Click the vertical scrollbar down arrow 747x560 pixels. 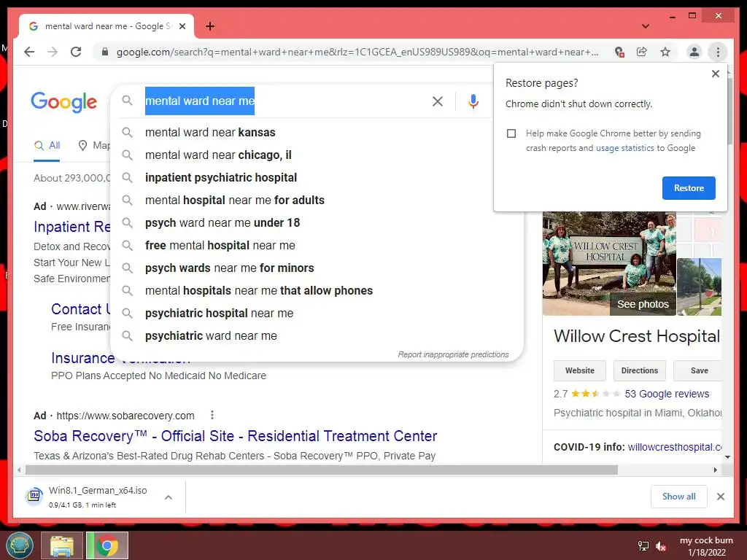coord(727,456)
